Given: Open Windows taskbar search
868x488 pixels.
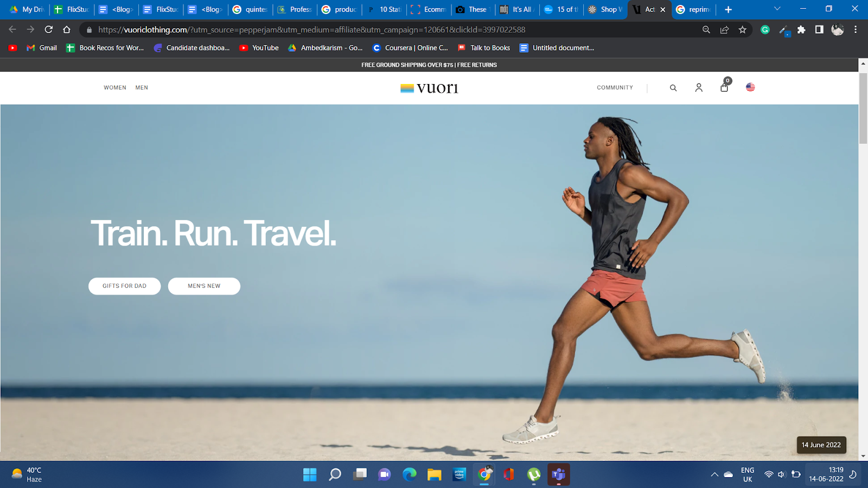Looking at the screenshot, I should tap(335, 474).
